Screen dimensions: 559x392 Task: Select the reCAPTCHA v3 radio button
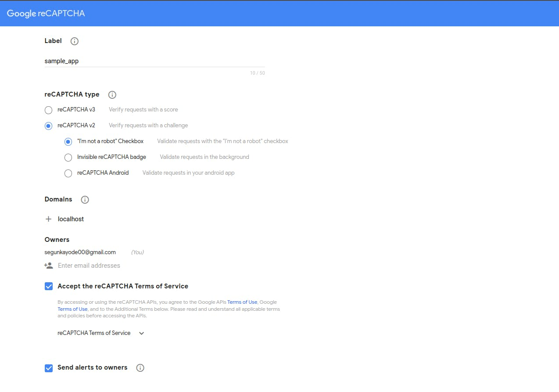click(49, 110)
